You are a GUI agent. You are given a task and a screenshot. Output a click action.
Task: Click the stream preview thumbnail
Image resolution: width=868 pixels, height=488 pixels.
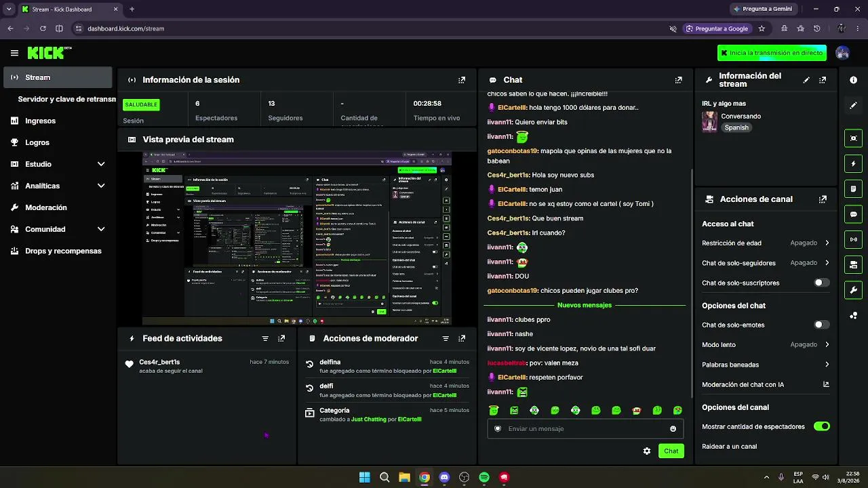coord(297,238)
